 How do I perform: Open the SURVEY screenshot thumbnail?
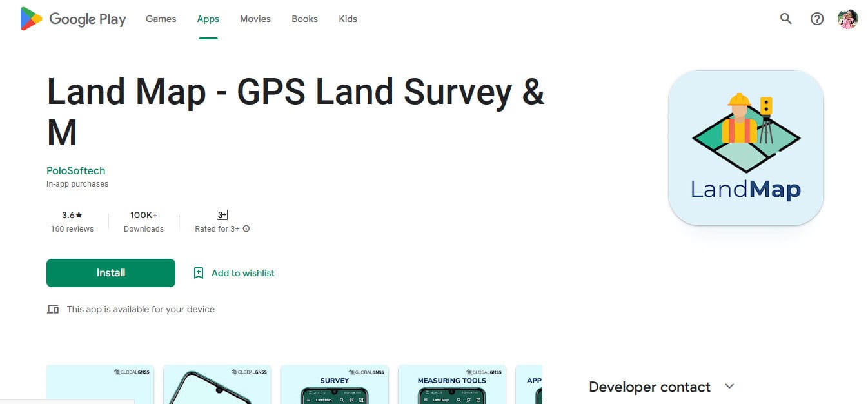(x=335, y=384)
